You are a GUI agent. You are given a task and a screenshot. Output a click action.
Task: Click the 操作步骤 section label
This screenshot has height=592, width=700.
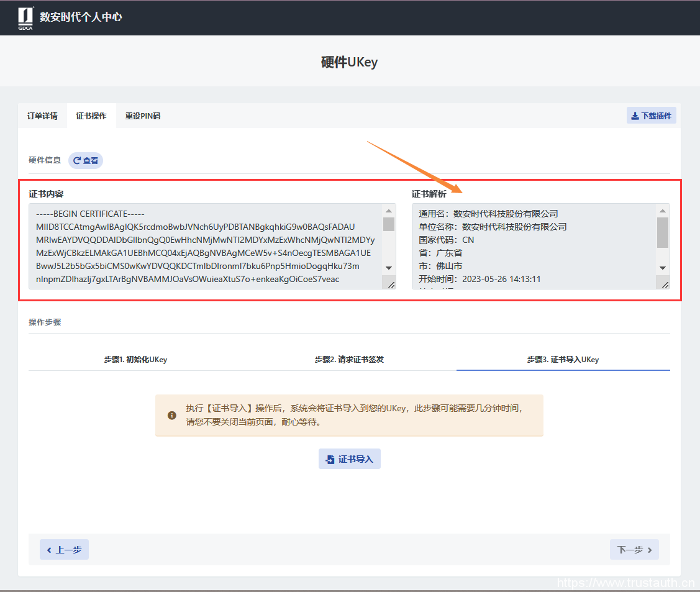[x=45, y=322]
